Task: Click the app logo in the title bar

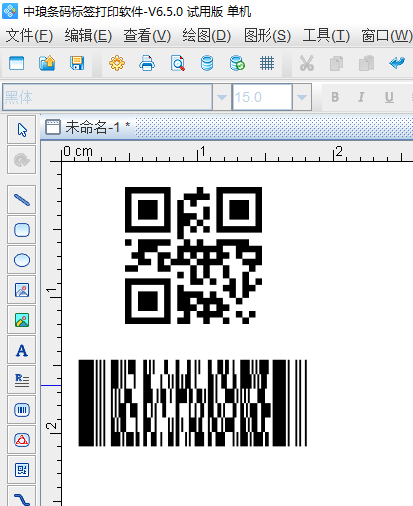Action: tap(10, 11)
